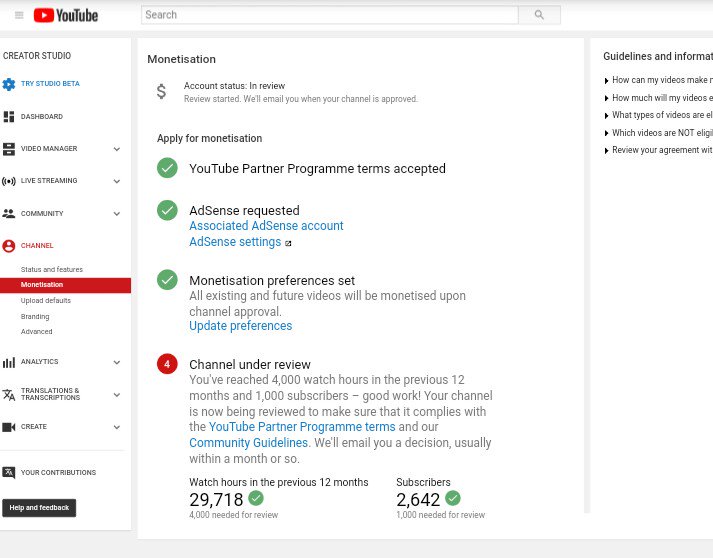Screen dimensions: 713x558
Task: Open the Advanced submenu item
Action: [x=36, y=332]
